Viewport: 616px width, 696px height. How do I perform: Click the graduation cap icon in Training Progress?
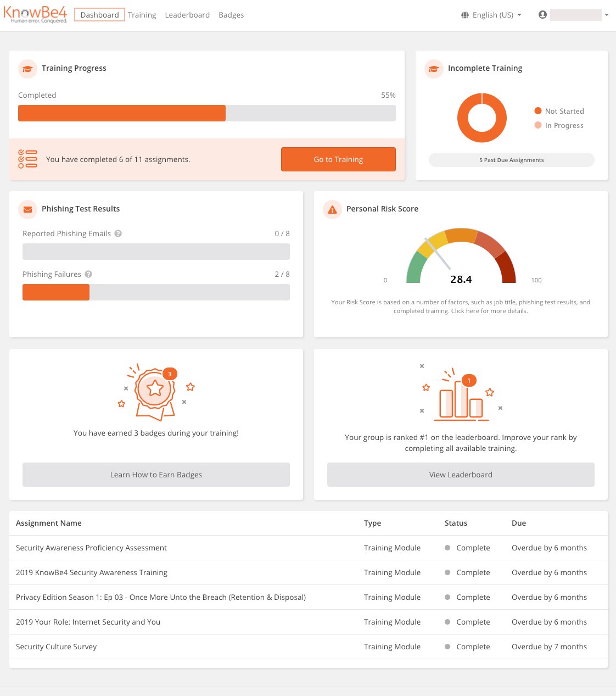click(x=27, y=69)
